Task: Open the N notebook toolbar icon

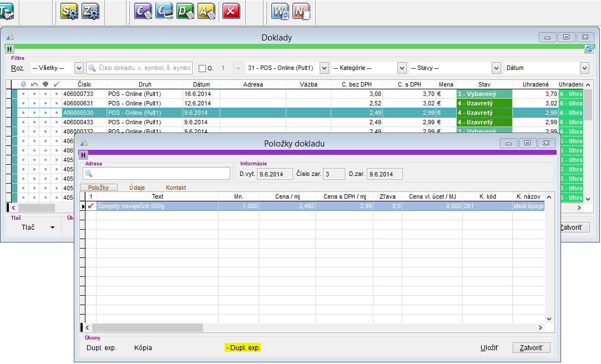Action: click(301, 11)
